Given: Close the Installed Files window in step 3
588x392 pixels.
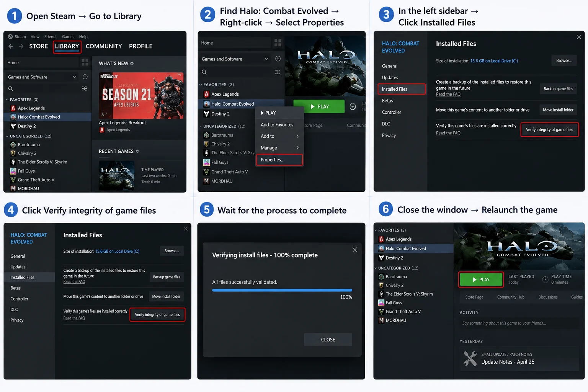Looking at the screenshot, I should point(579,37).
